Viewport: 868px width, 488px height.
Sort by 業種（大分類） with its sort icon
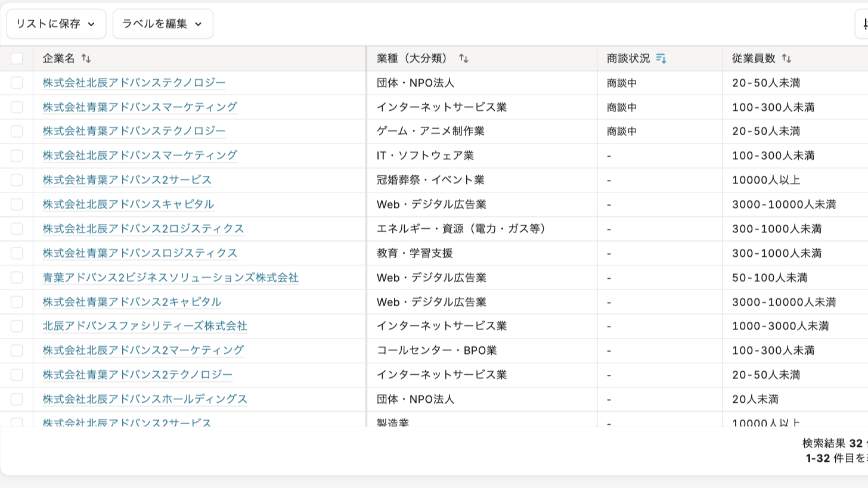pos(463,58)
